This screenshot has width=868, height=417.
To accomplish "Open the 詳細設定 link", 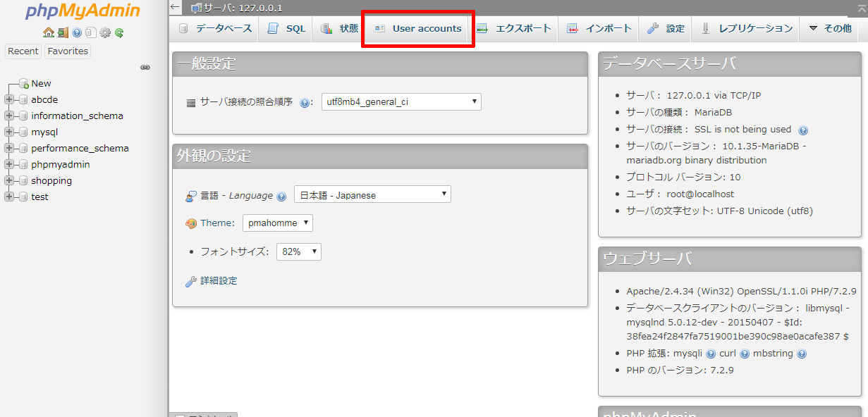I will tap(219, 281).
